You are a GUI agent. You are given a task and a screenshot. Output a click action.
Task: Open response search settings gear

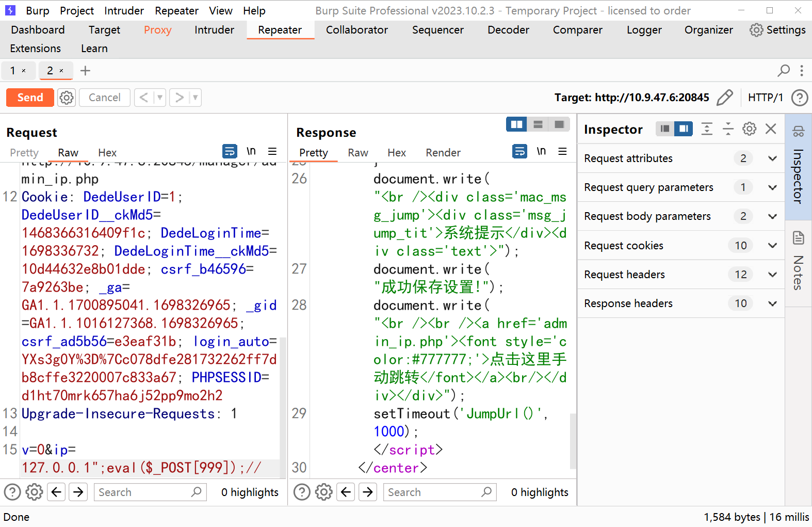[323, 492]
